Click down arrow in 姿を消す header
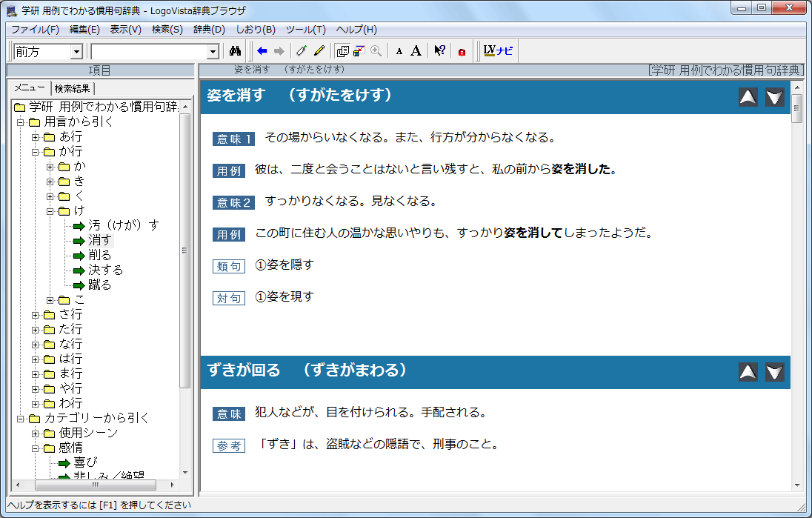 pyautogui.click(x=775, y=97)
